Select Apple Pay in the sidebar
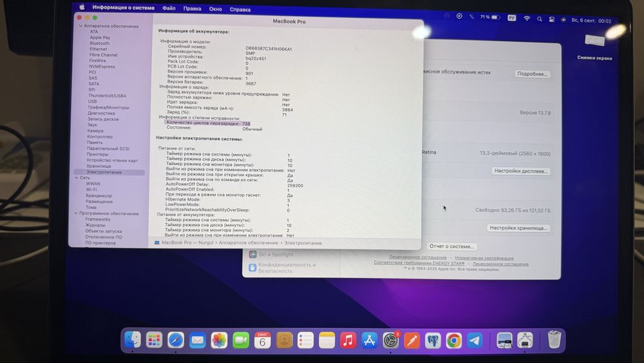The width and height of the screenshot is (644, 363). (100, 37)
